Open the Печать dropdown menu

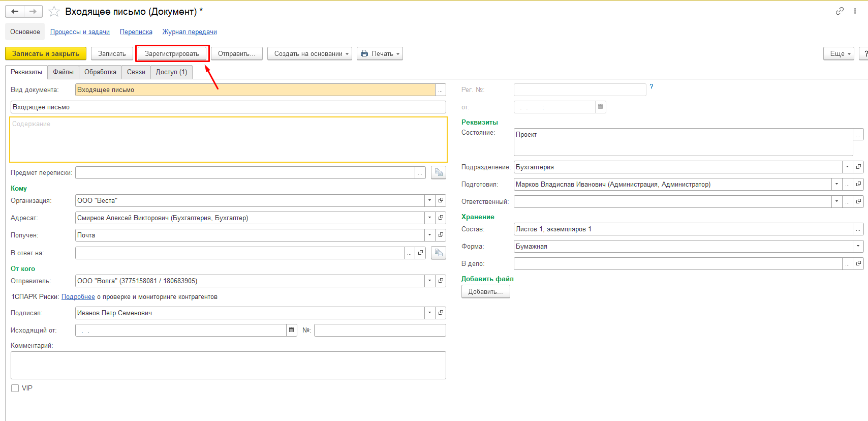(x=380, y=53)
